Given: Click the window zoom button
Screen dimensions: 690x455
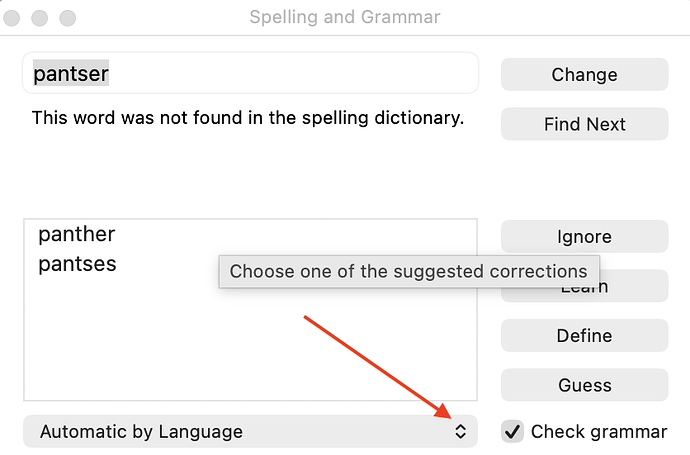Looking at the screenshot, I should coord(68,18).
